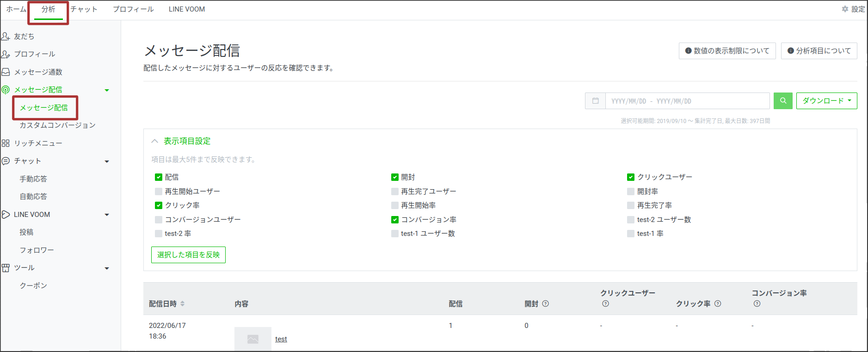Image resolution: width=868 pixels, height=352 pixels.
Task: Open 自動応答 in sidebar
Action: (x=33, y=197)
